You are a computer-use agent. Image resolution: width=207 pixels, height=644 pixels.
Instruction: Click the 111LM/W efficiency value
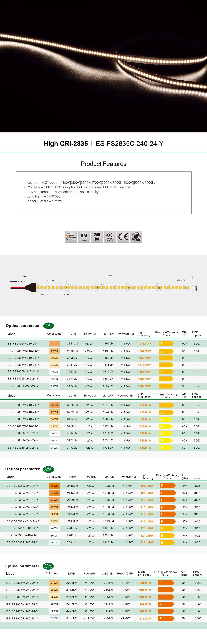point(144,619)
